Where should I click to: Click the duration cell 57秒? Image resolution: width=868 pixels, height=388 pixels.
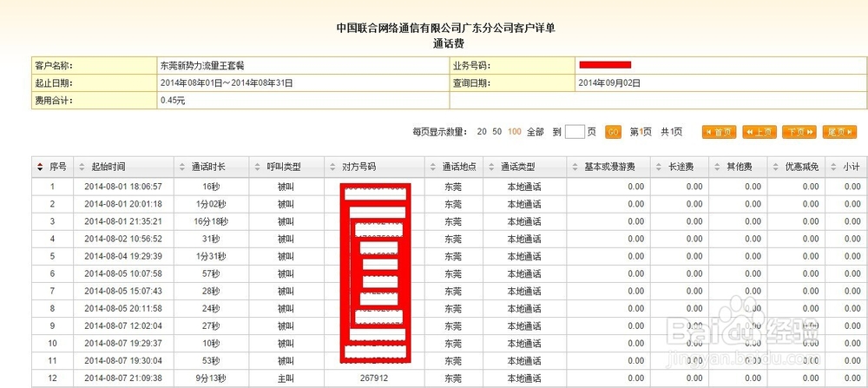(212, 274)
